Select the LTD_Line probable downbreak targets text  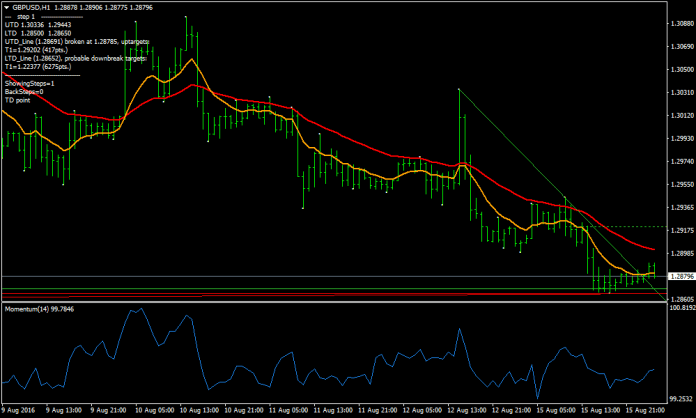click(x=75, y=59)
